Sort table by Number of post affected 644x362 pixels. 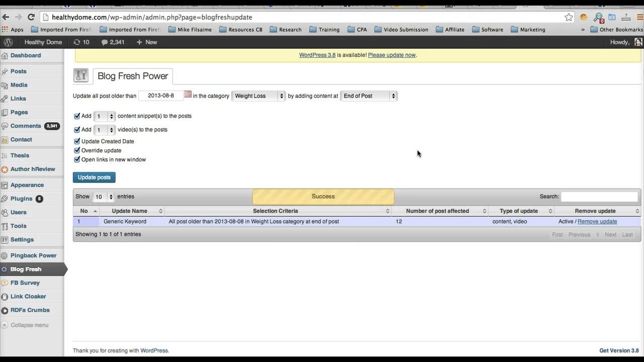pyautogui.click(x=440, y=211)
